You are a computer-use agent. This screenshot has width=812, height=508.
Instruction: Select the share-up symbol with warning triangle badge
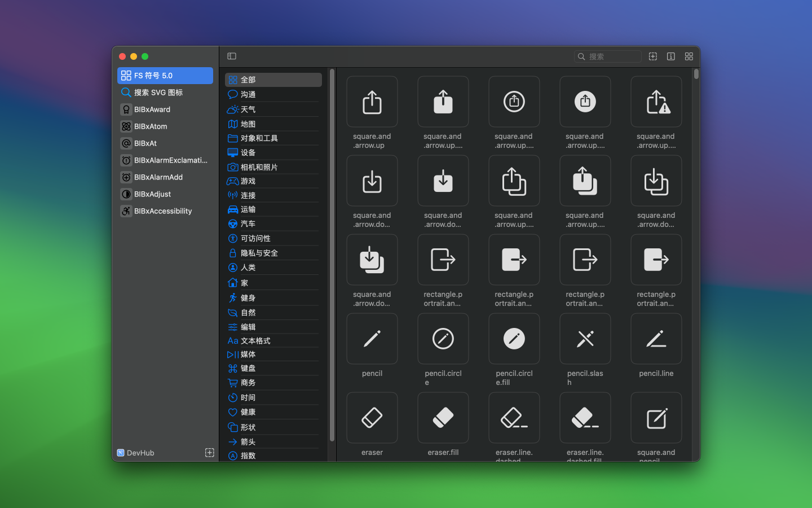656,102
